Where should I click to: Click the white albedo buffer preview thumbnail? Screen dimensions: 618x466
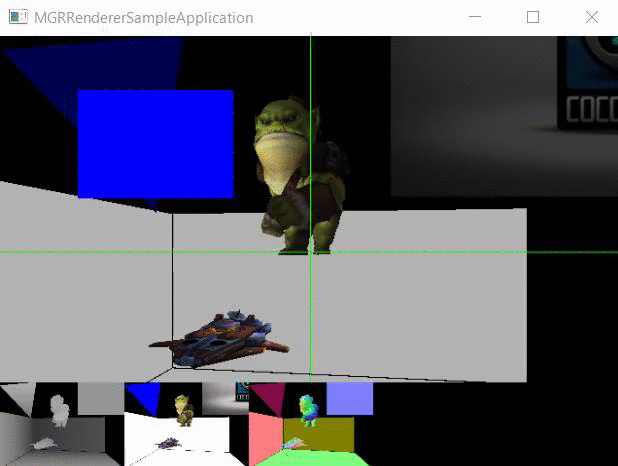[186, 424]
